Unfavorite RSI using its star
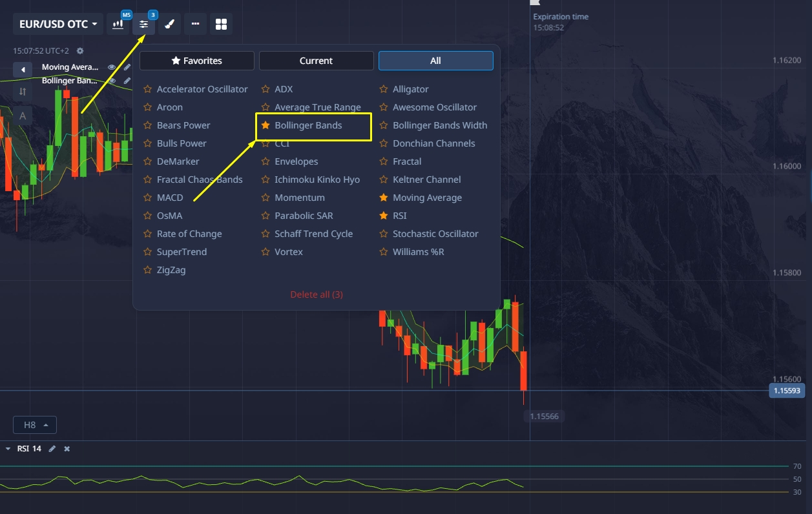The width and height of the screenshot is (812, 514). pos(384,216)
